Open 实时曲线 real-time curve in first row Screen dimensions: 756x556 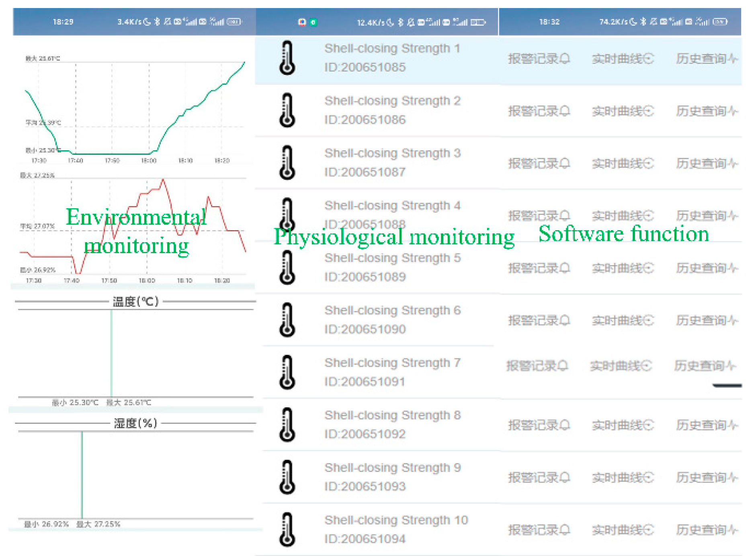622,59
